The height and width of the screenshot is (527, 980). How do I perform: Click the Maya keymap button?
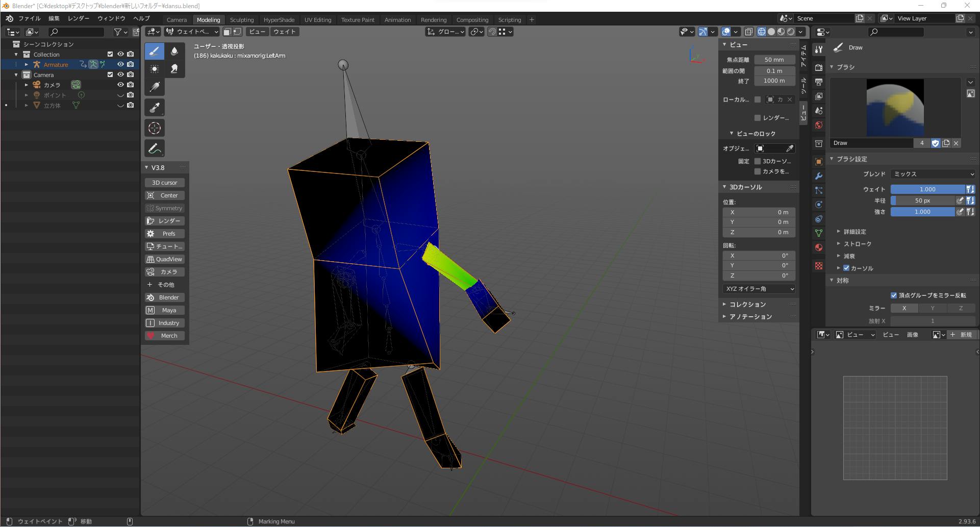click(165, 310)
